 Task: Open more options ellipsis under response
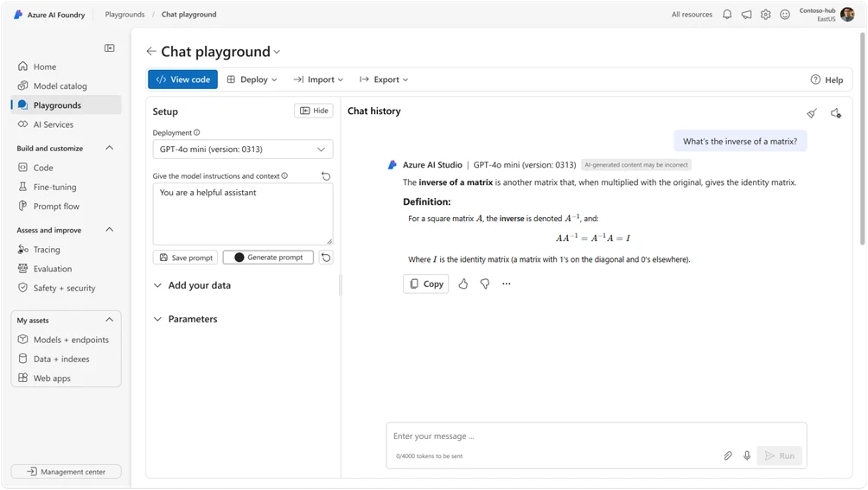point(507,283)
